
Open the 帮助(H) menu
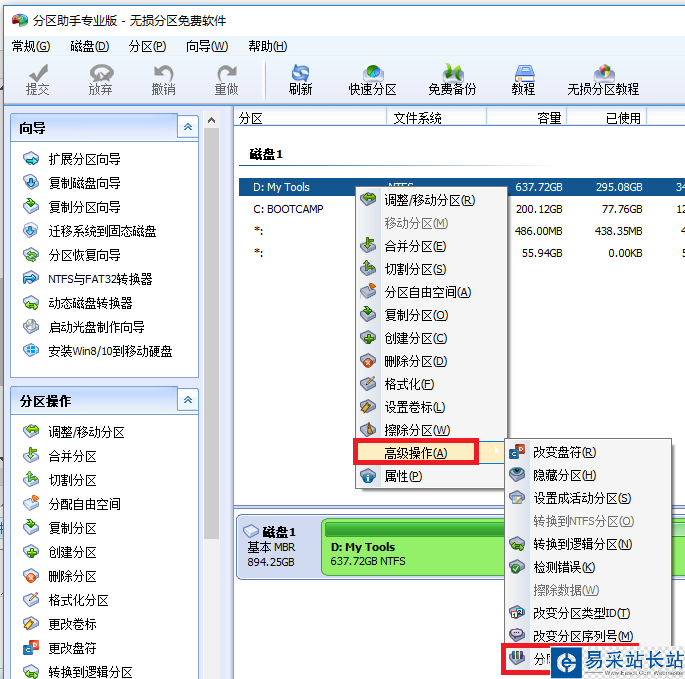(267, 46)
